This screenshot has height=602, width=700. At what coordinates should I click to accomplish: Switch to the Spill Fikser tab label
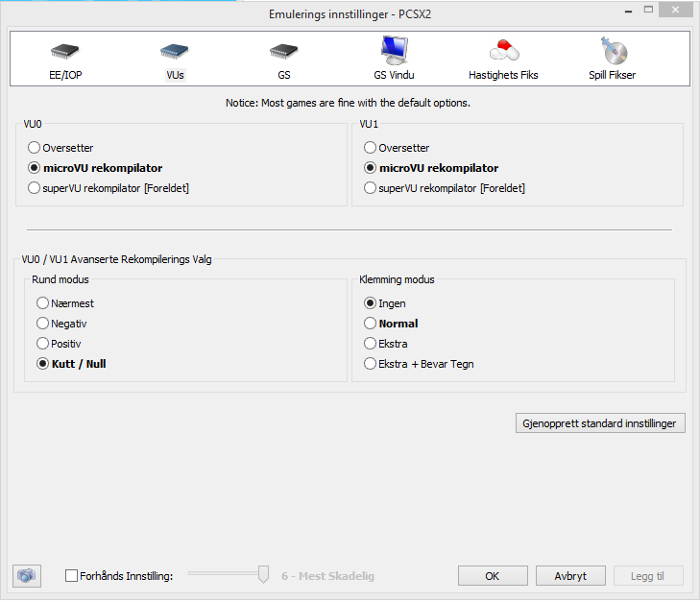pos(612,75)
